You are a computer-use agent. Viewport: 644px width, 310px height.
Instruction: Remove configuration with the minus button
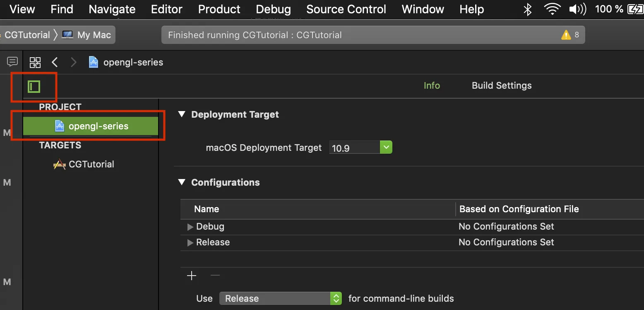coord(215,276)
